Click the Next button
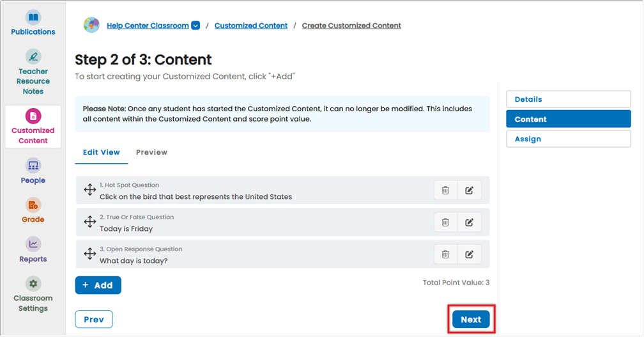Viewport: 644px width, 337px height. tap(471, 319)
